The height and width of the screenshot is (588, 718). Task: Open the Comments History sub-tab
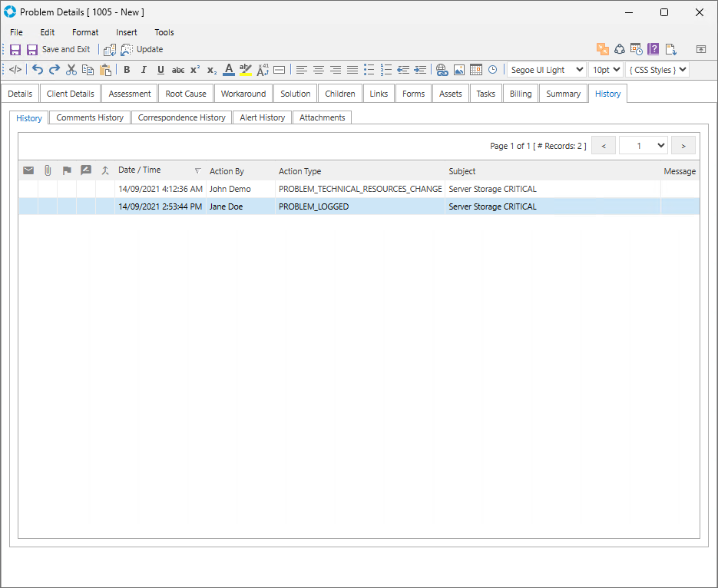pyautogui.click(x=90, y=117)
